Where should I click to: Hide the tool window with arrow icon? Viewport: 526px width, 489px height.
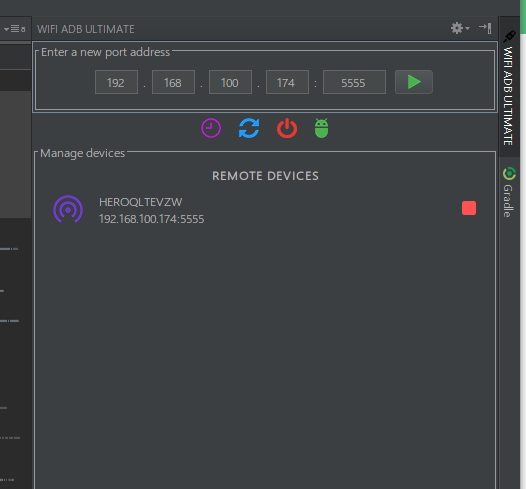point(485,29)
